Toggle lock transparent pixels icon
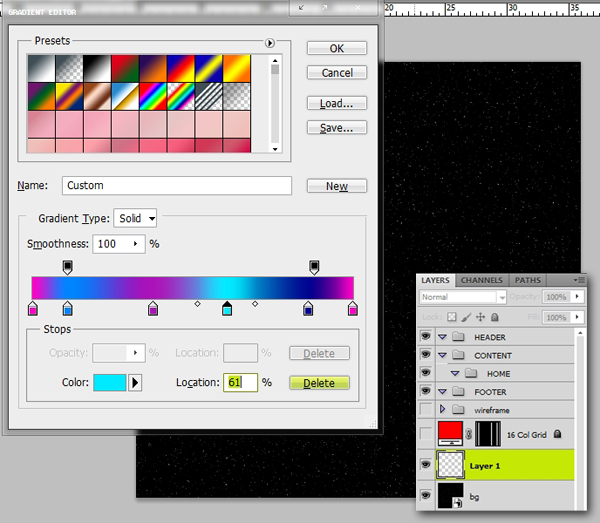The height and width of the screenshot is (523, 600). point(452,317)
